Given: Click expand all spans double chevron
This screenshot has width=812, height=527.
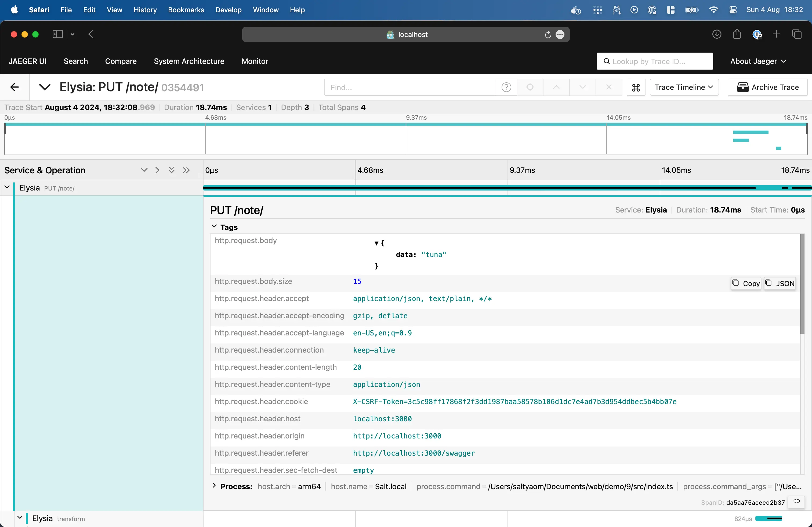Looking at the screenshot, I should pyautogui.click(x=172, y=170).
